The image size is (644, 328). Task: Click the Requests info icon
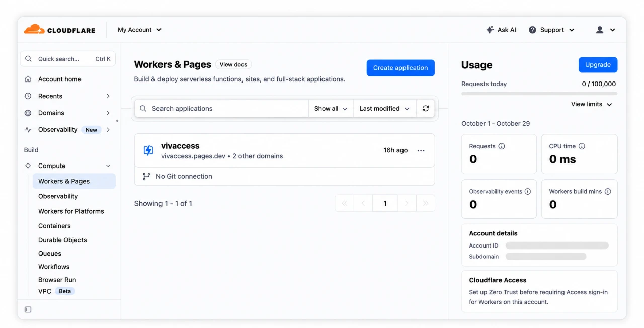502,146
